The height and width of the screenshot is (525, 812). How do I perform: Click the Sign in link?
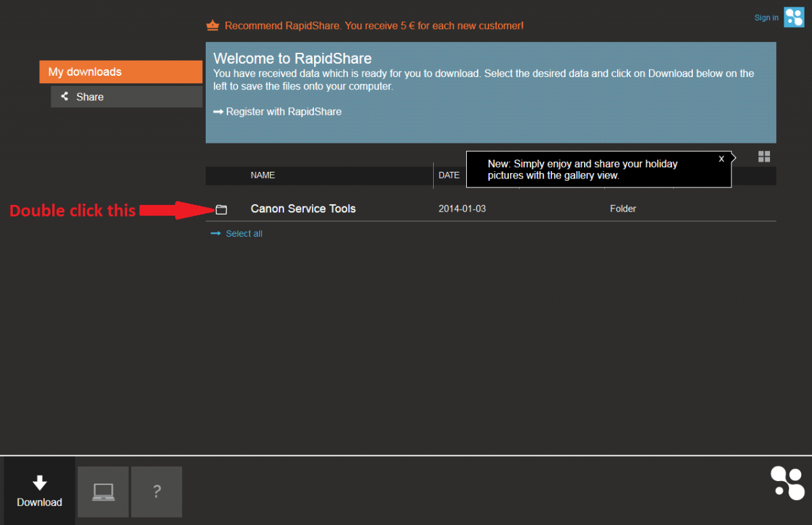766,18
